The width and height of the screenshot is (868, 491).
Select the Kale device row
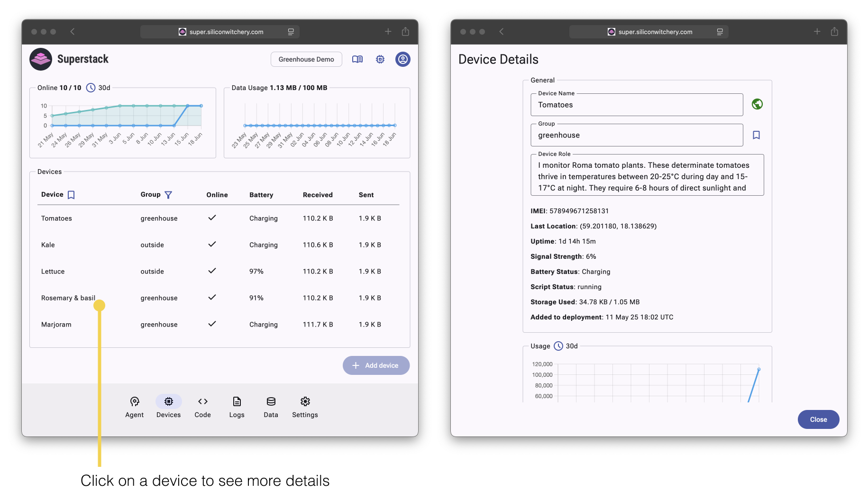[218, 245]
